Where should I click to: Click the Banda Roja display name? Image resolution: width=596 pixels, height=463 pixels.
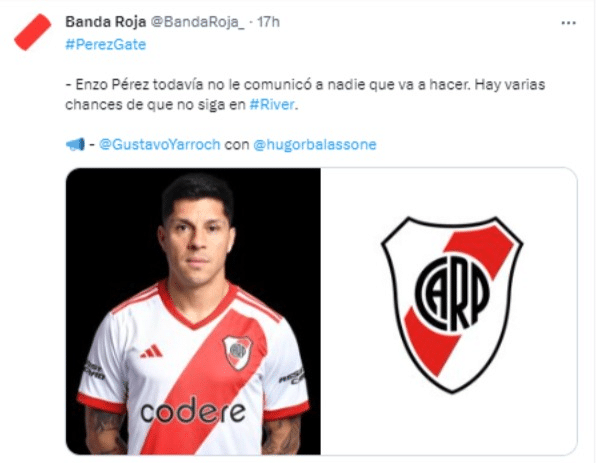tap(106, 22)
